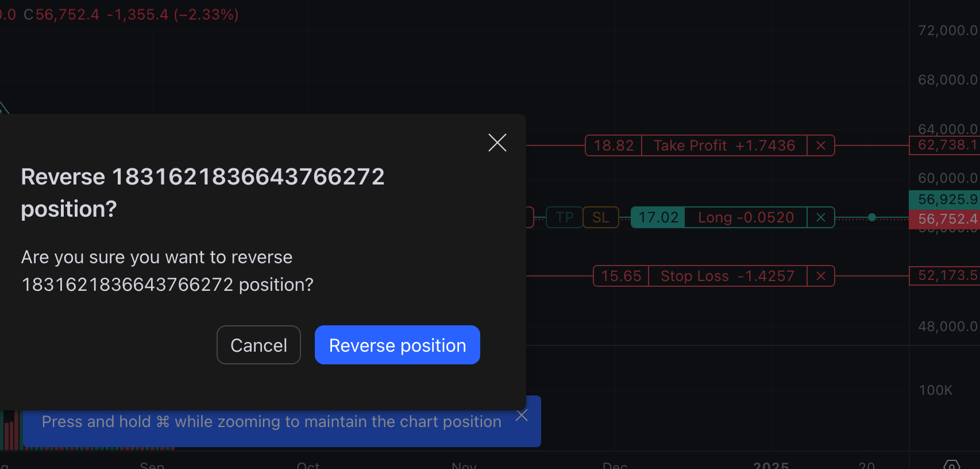
Task: Select the Take Profit +1.7436 label
Action: coord(724,146)
